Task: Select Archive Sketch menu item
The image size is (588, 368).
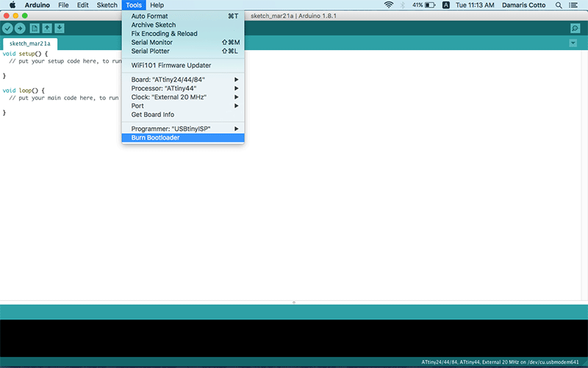Action: pos(183,25)
